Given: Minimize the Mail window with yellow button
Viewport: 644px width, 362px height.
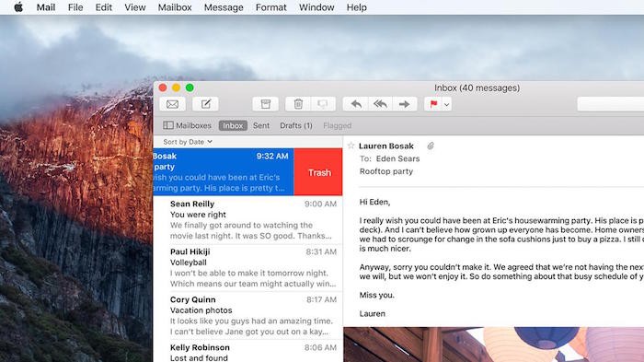Looking at the screenshot, I should [177, 88].
